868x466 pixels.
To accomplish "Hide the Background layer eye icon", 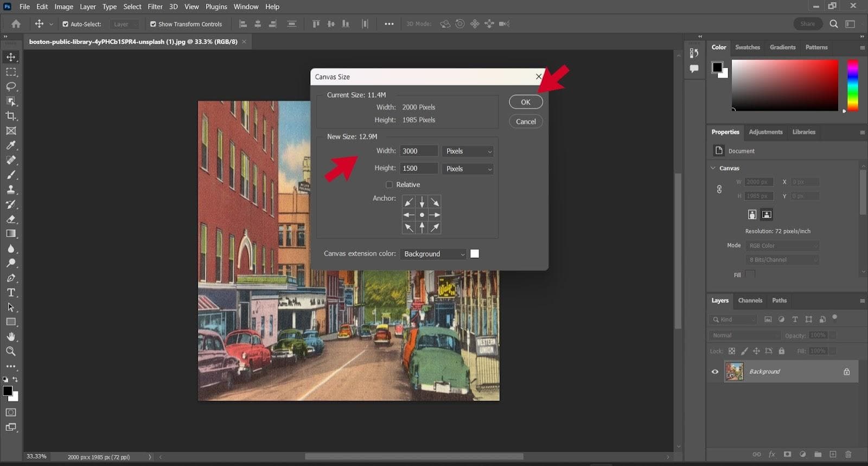I will [x=715, y=372].
